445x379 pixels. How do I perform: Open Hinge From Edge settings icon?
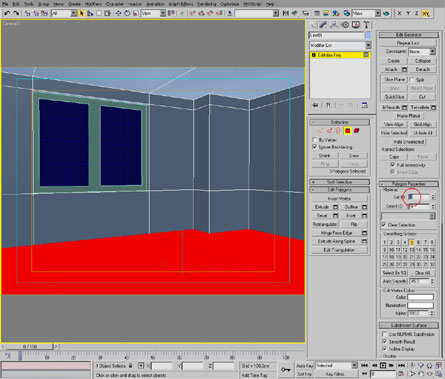click(x=364, y=233)
